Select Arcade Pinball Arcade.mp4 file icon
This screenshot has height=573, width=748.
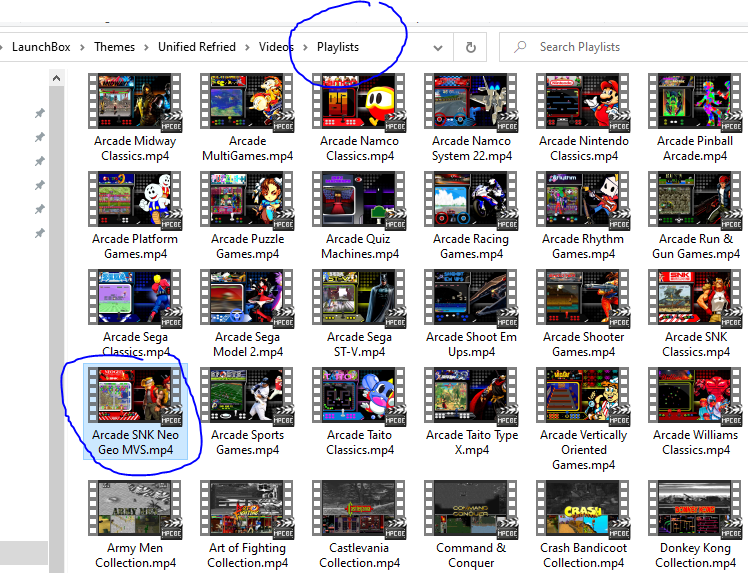(695, 101)
